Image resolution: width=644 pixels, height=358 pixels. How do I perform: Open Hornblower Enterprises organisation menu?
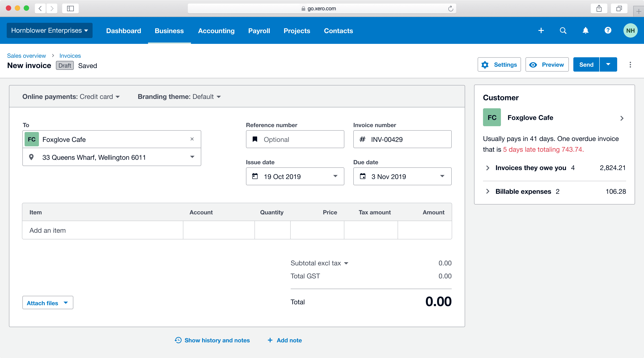(49, 30)
